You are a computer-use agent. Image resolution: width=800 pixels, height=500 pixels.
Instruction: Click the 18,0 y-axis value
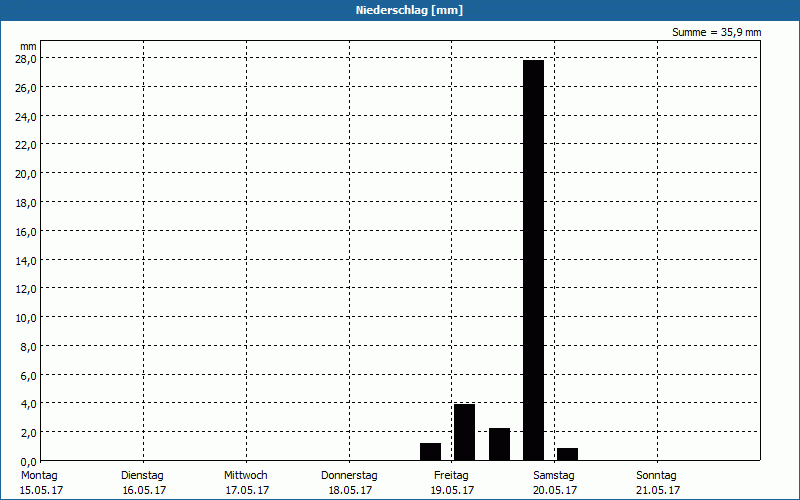pyautogui.click(x=26, y=203)
